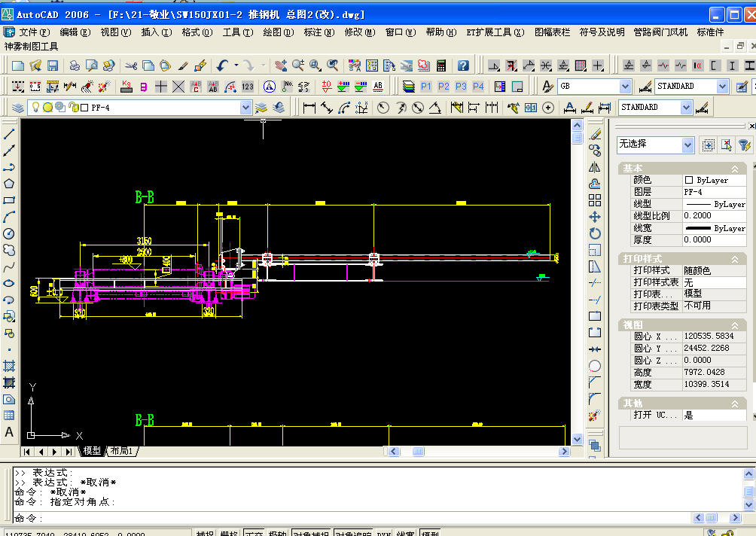
Task: Toggle layer PF-4 lightbulb on/off icon
Action: coord(35,107)
